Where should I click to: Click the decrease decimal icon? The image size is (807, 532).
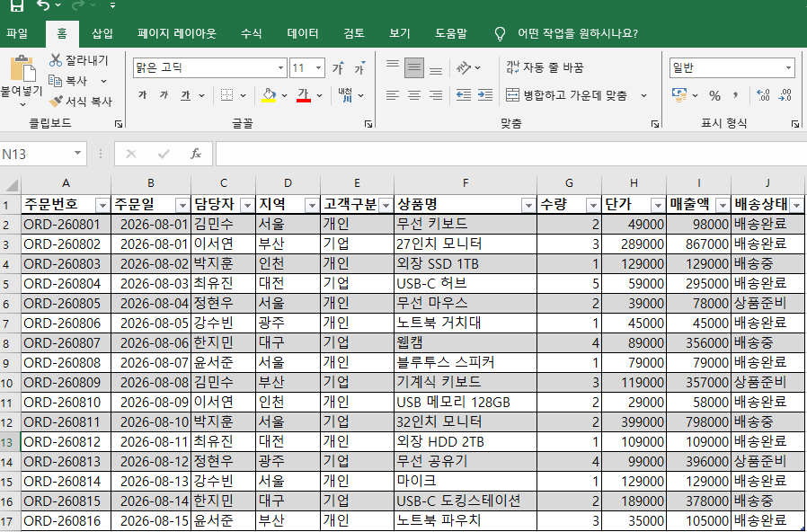(x=785, y=95)
